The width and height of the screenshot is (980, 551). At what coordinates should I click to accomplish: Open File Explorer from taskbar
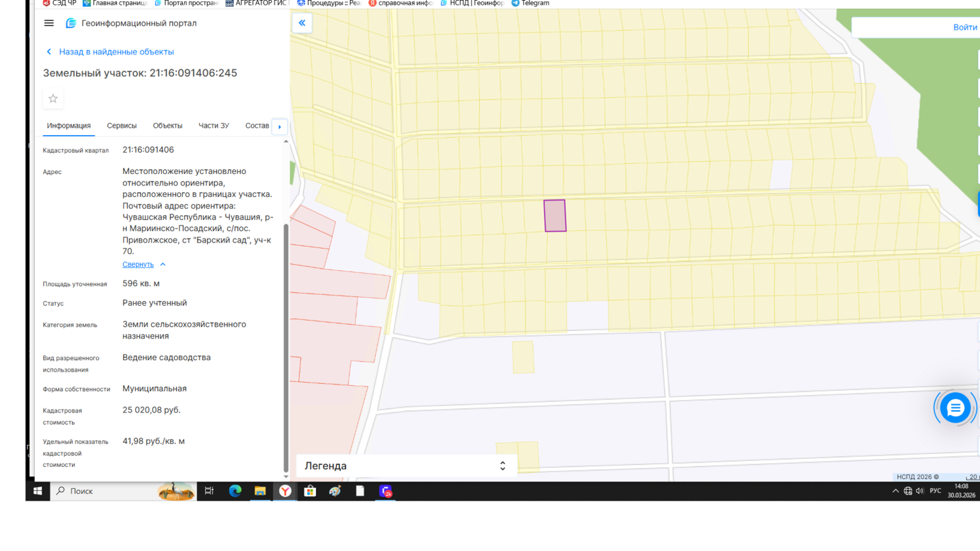point(260,491)
